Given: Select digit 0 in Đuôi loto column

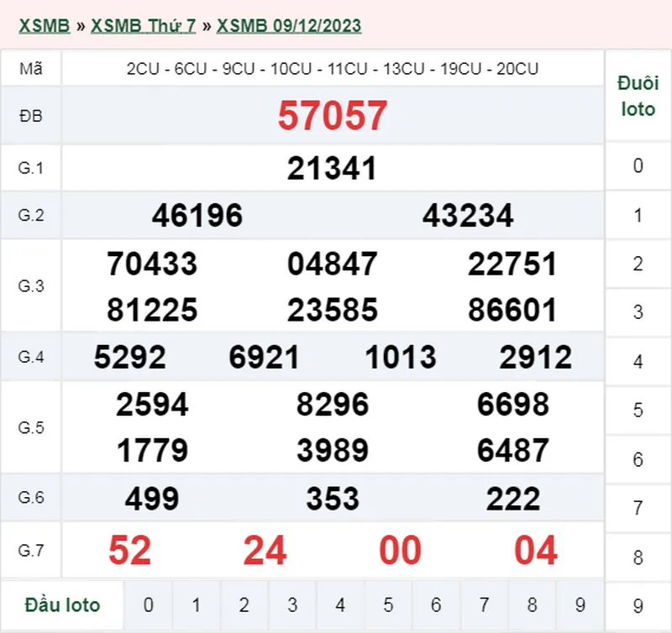Looking at the screenshot, I should (x=638, y=166).
